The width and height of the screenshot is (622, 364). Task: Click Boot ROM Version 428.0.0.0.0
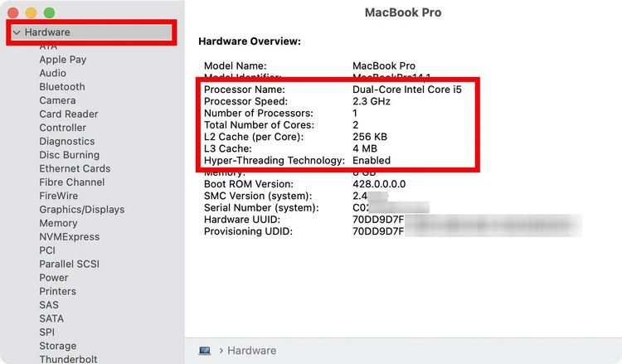[x=379, y=184]
